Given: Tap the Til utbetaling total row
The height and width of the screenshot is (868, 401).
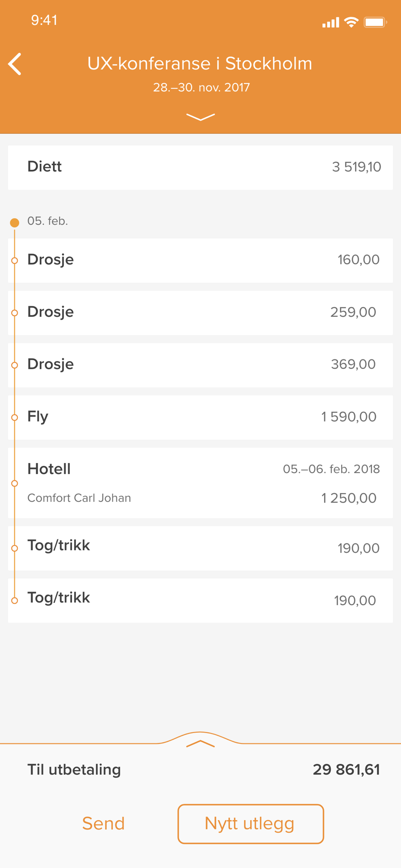Looking at the screenshot, I should tap(200, 769).
